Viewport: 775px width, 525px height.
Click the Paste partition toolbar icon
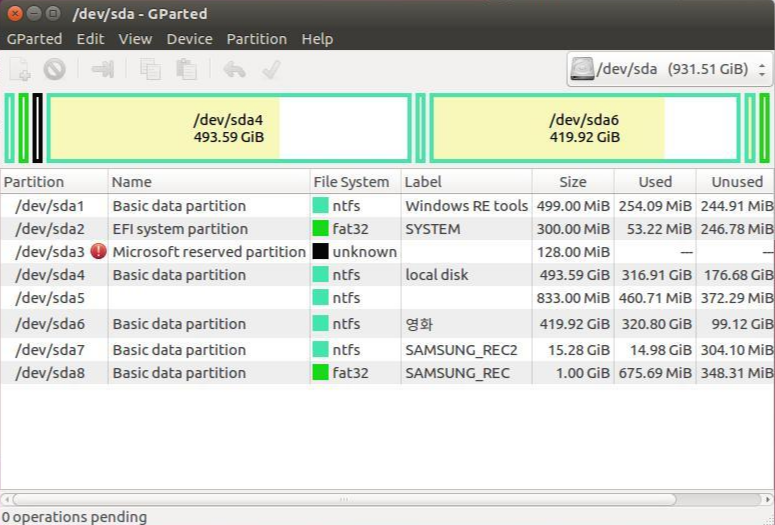186,69
